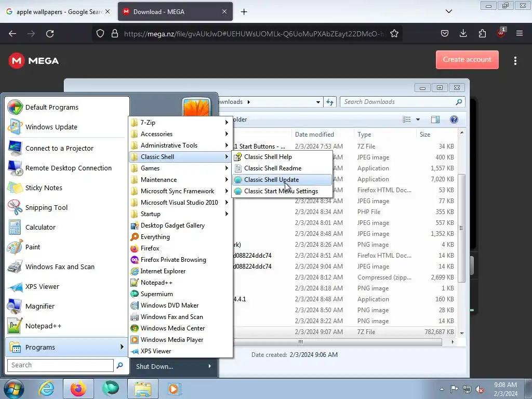Open Everything search program
This screenshot has width=532, height=399.
pos(180,237)
